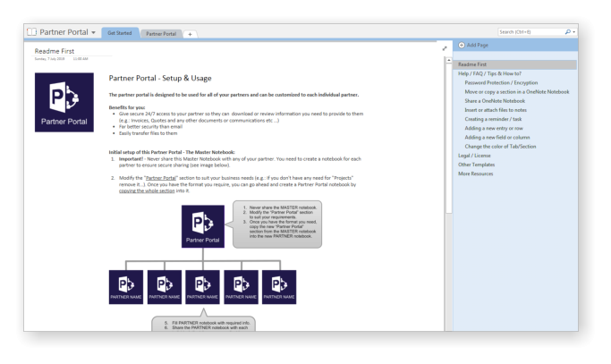This screenshot has height=364, width=611.
Task: Open Change the color of Tab/Section subpage
Action: click(x=500, y=147)
